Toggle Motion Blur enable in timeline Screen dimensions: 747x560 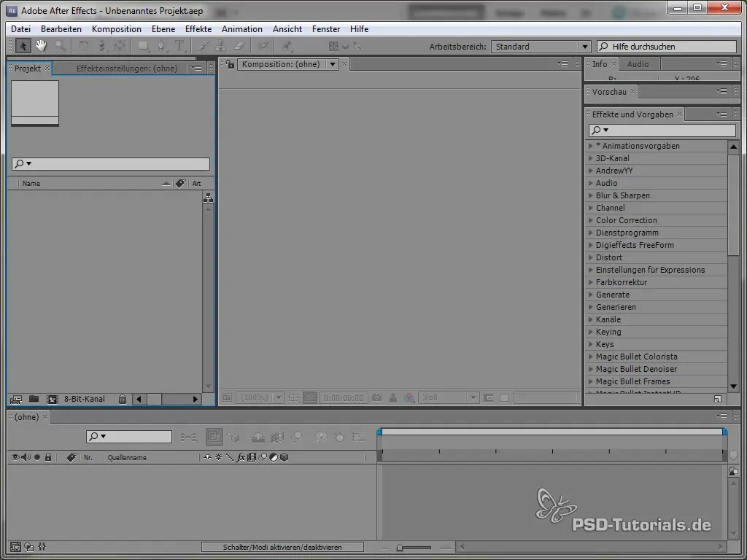pos(296,437)
